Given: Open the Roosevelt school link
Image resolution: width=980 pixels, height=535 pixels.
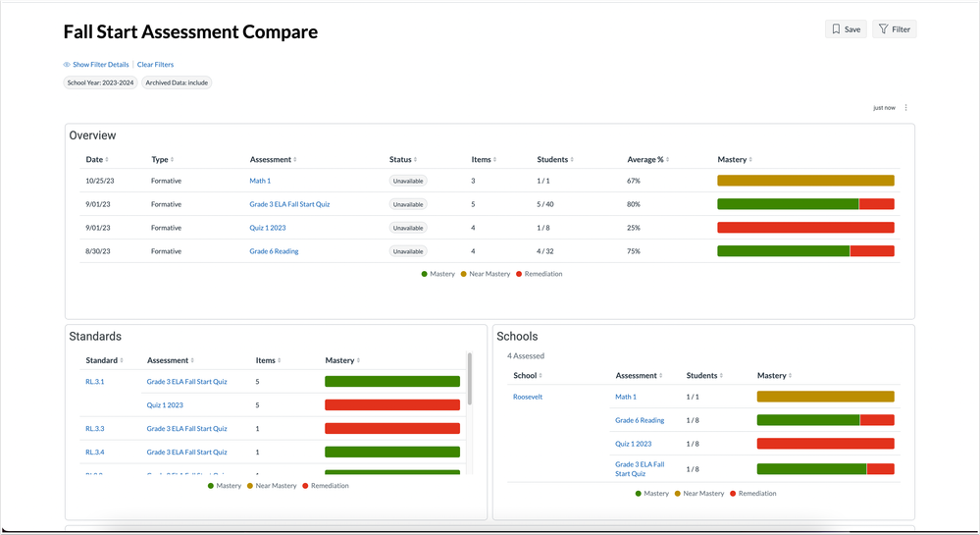Looking at the screenshot, I should click(x=528, y=397).
